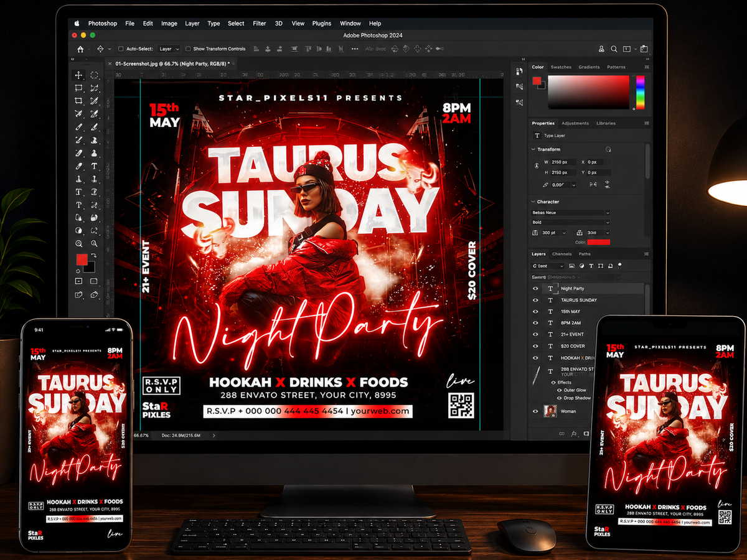Click the toolbar's foreground color swatch

(82, 259)
